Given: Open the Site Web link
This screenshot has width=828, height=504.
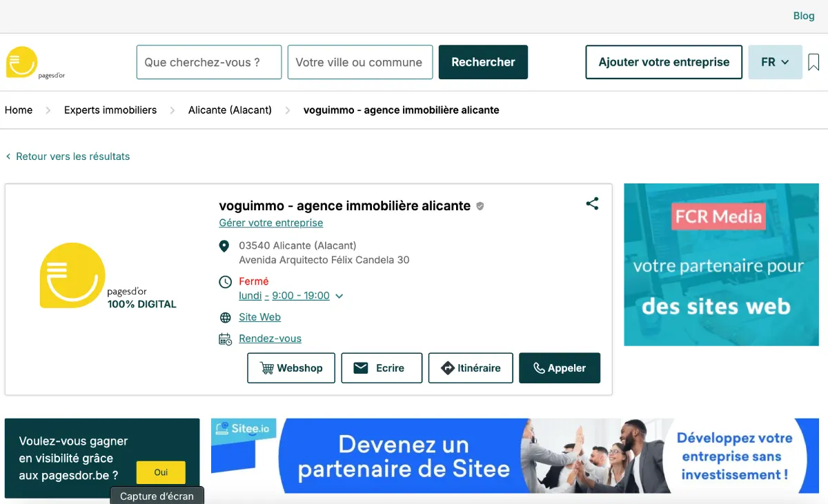Looking at the screenshot, I should pos(259,317).
